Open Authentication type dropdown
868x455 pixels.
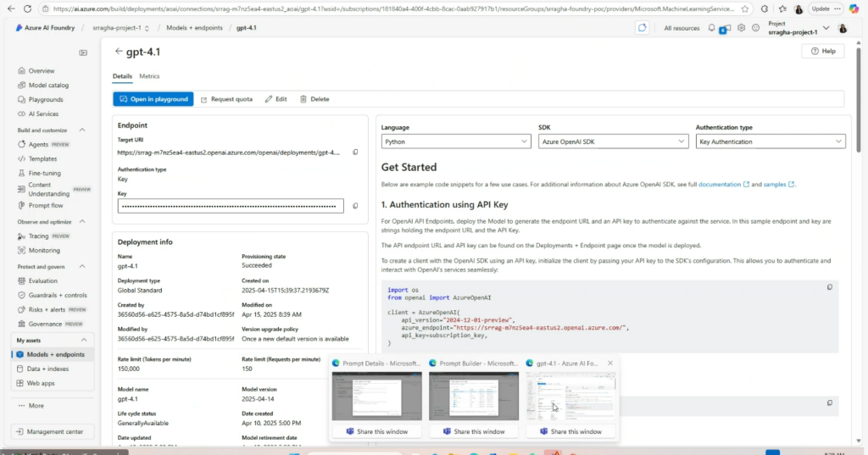coord(771,141)
